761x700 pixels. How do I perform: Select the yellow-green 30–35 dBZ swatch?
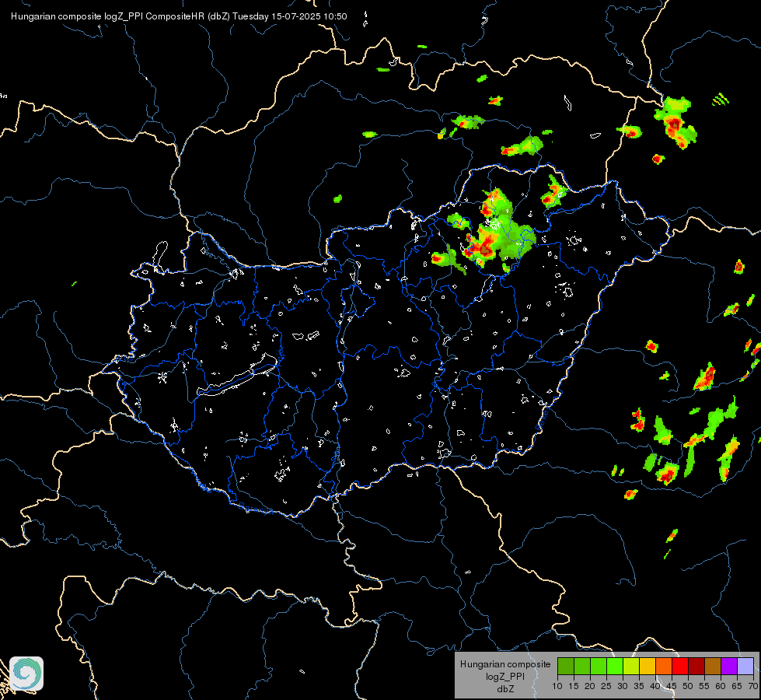point(631,666)
